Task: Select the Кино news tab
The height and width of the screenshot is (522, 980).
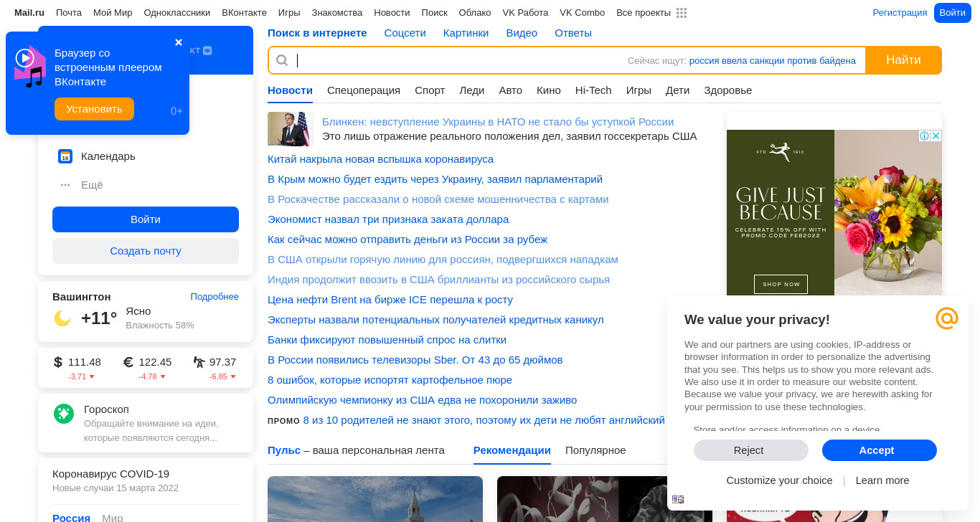Action: (549, 90)
